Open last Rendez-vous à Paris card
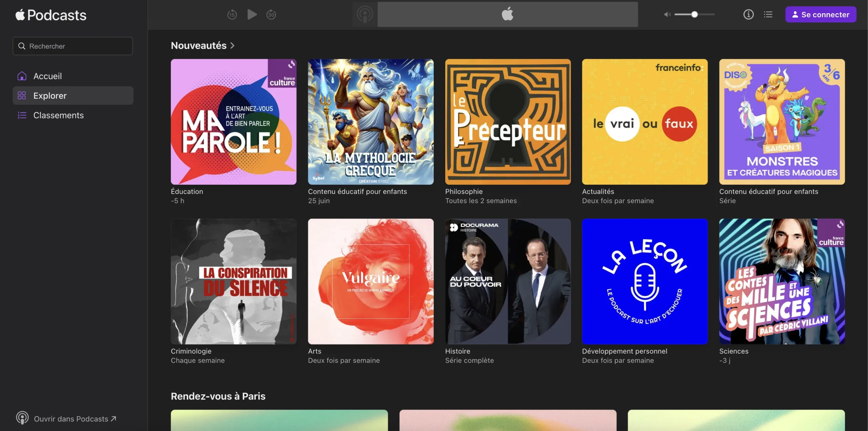Image resolution: width=868 pixels, height=431 pixels. 736,420
